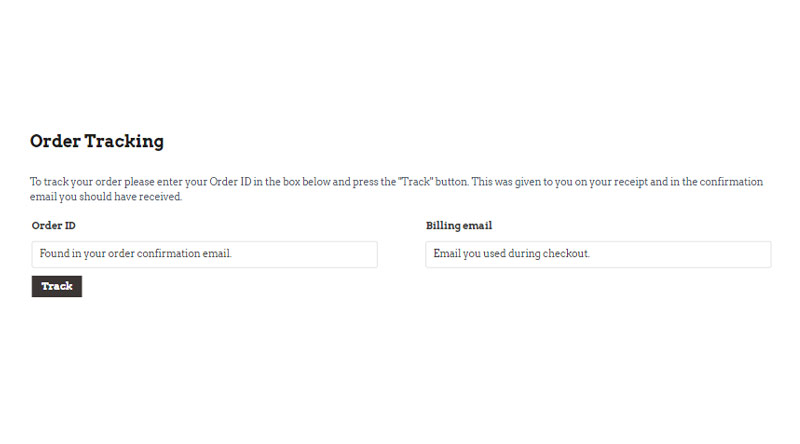Click the dark Track button
Screen dimensions: 800x444
tap(57, 286)
